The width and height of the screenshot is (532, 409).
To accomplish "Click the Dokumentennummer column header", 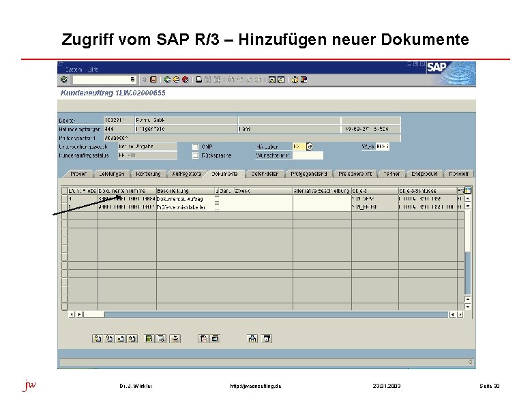I will pyautogui.click(x=127, y=191).
